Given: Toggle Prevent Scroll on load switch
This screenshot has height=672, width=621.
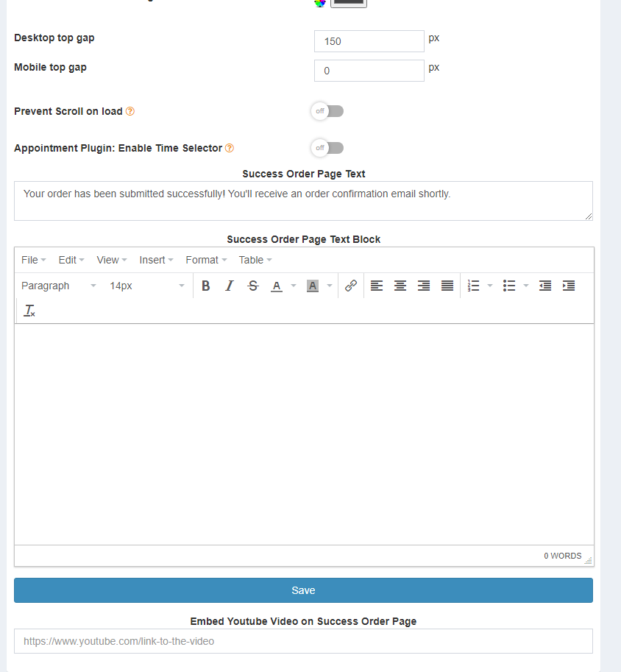Looking at the screenshot, I should coord(327,111).
